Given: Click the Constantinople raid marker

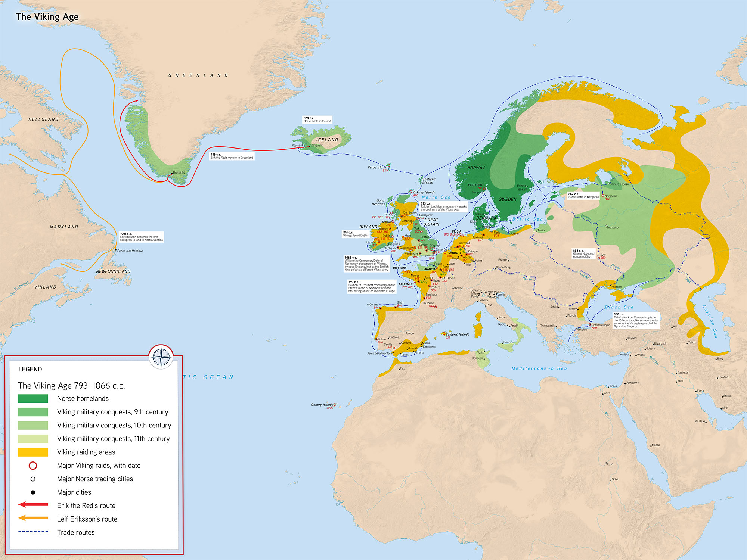Looking at the screenshot, I should click(x=590, y=325).
